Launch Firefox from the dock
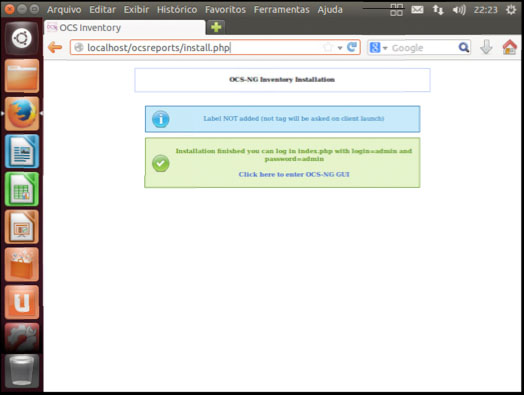524x395 pixels. [22, 114]
